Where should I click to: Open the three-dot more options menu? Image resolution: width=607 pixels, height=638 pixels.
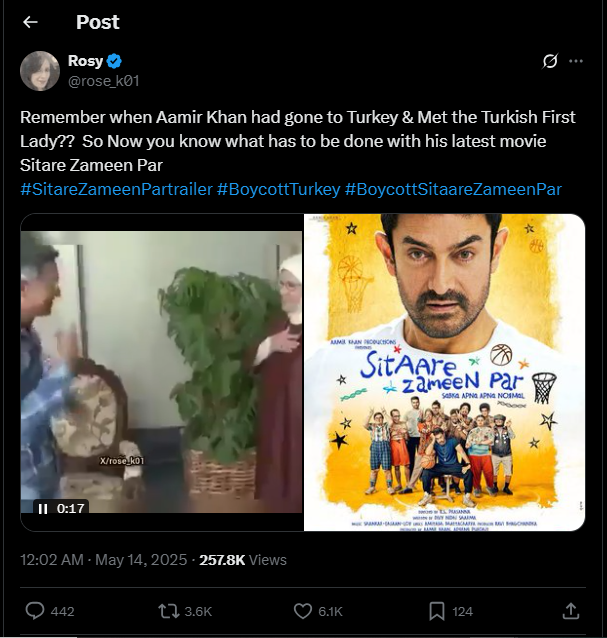(576, 61)
